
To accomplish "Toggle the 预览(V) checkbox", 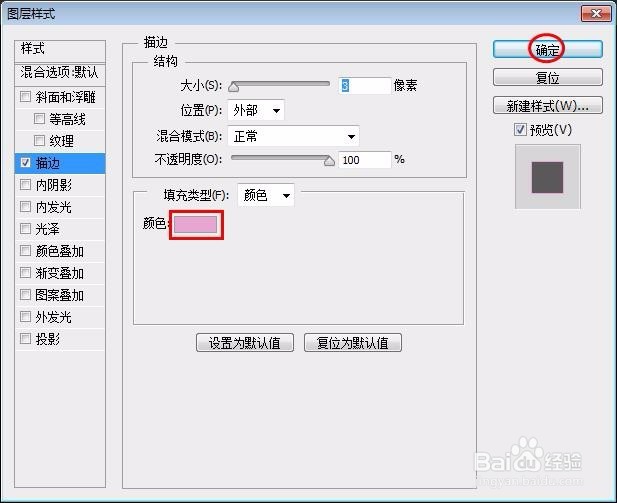I will (x=520, y=129).
